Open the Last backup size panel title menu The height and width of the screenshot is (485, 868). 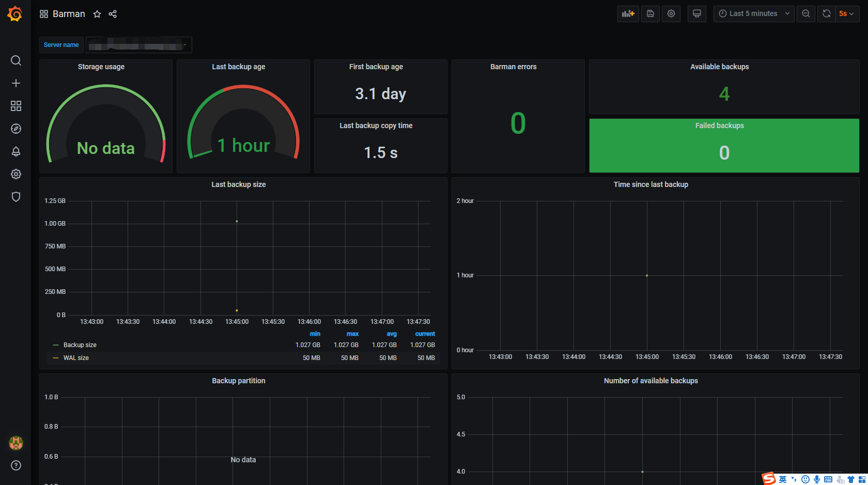point(238,184)
